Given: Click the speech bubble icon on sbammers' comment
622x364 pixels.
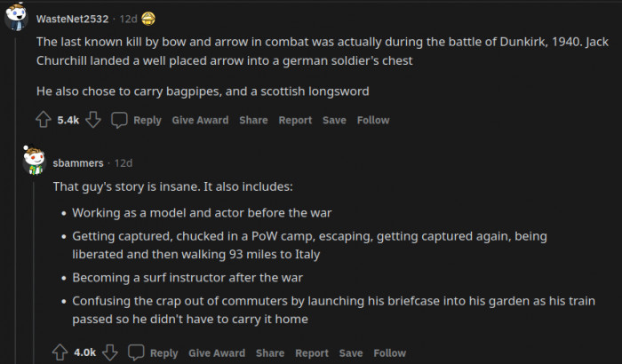Looking at the screenshot, I should 136,352.
